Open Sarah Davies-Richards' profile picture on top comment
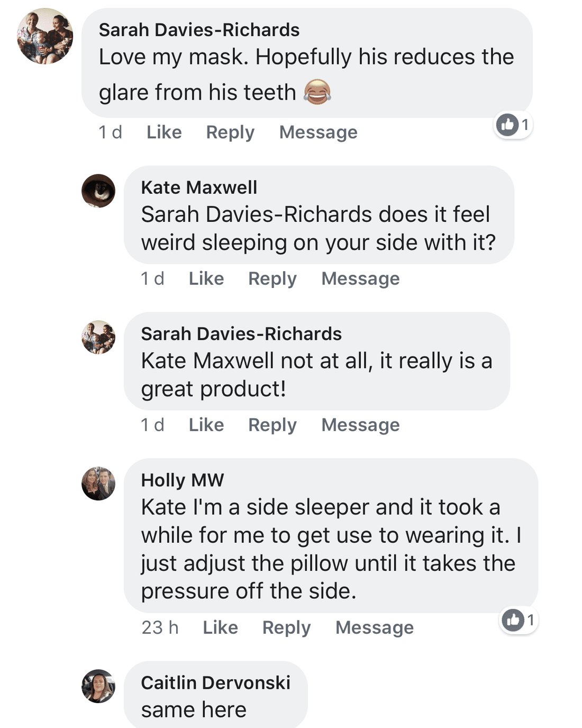The image size is (582, 728). pos(45,37)
